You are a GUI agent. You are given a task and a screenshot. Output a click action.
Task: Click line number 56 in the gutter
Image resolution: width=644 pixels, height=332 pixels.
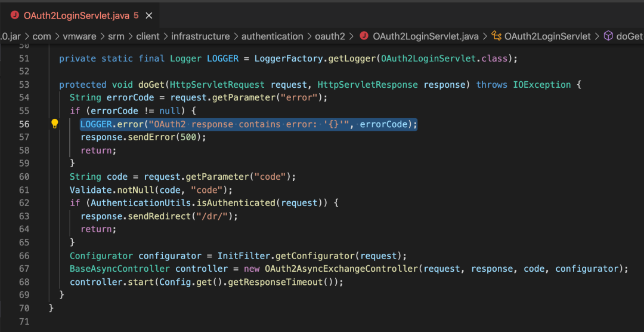24,124
